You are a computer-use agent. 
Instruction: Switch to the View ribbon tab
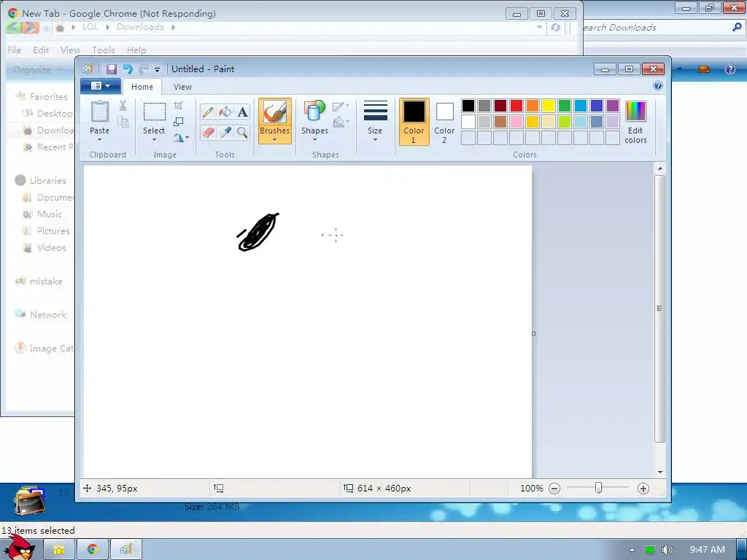182,87
